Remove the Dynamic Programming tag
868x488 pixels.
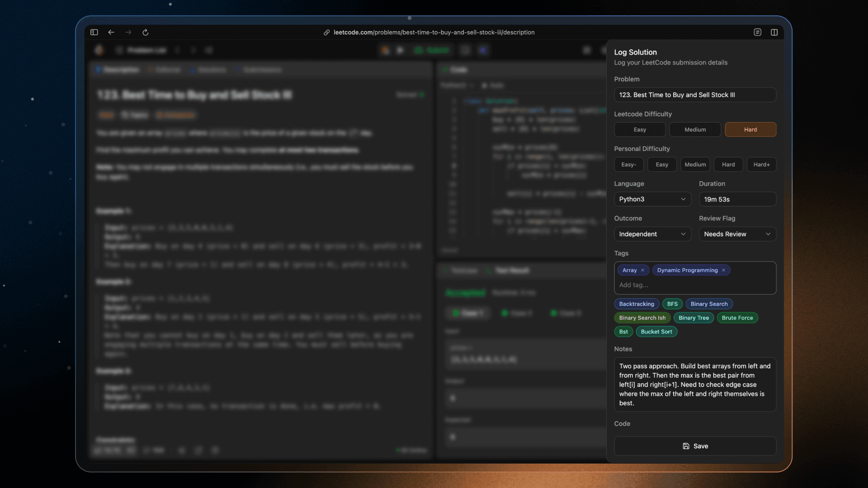click(723, 270)
